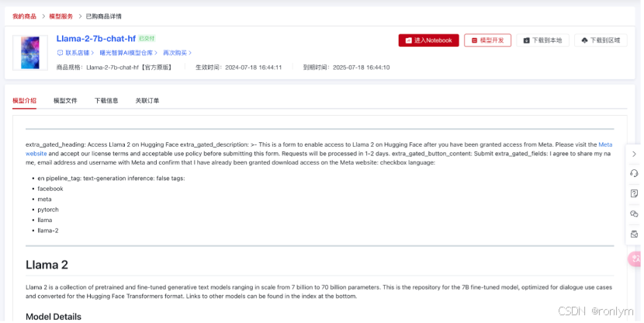Click the facebook tag list item
644x323 pixels.
pos(50,189)
